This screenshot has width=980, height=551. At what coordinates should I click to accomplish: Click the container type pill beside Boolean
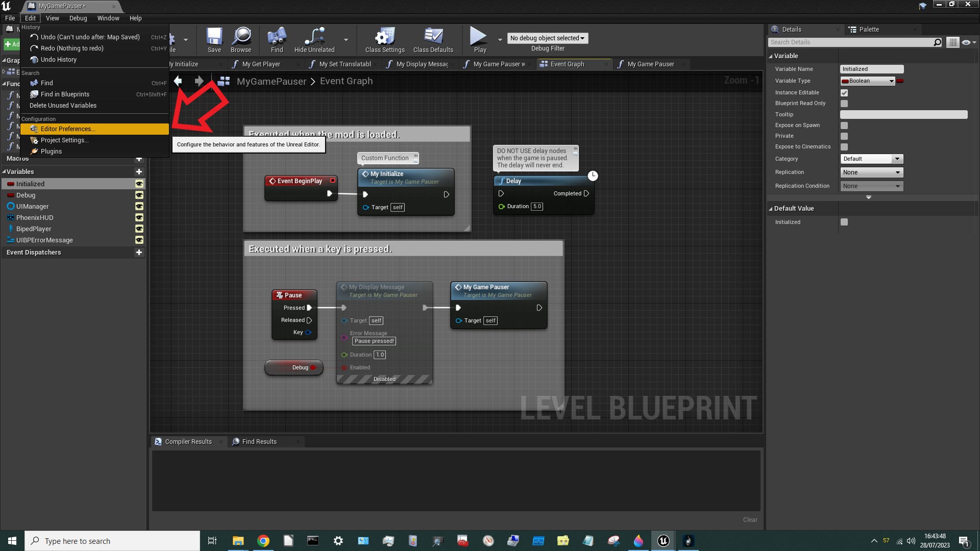[900, 81]
